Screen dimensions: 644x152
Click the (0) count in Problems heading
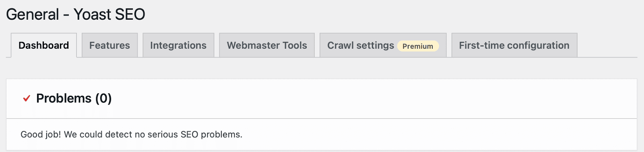[x=103, y=99]
